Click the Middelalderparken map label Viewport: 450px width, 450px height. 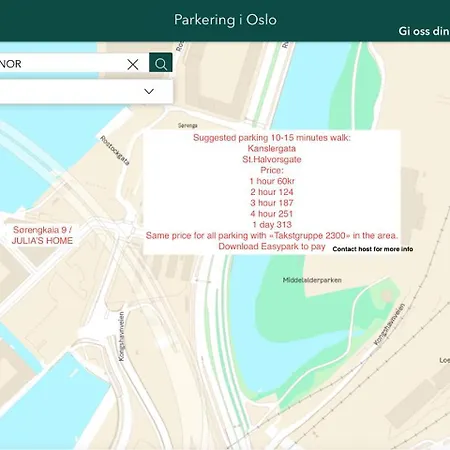[x=312, y=280]
